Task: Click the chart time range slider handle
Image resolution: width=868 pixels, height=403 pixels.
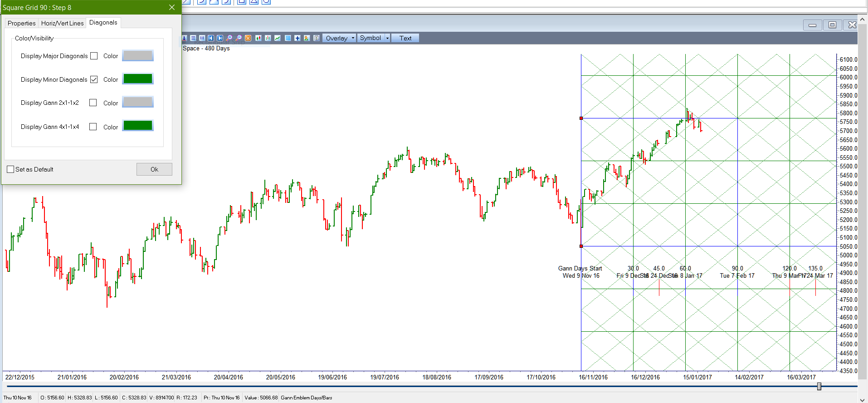Action: 819,386
